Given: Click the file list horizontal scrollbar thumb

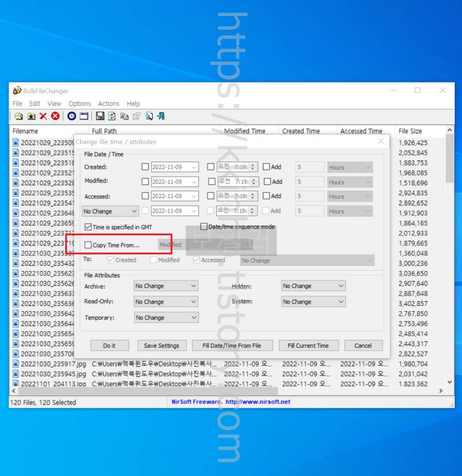Looking at the screenshot, I should click(148, 391).
